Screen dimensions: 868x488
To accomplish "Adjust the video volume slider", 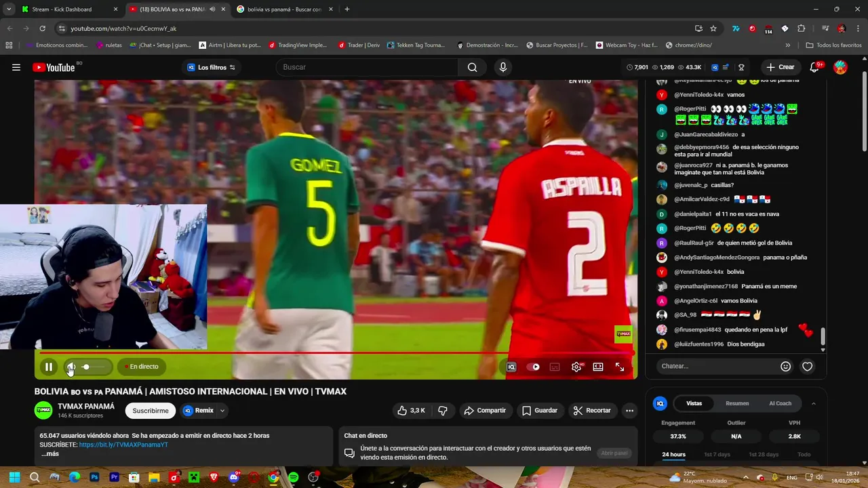I will [95, 367].
